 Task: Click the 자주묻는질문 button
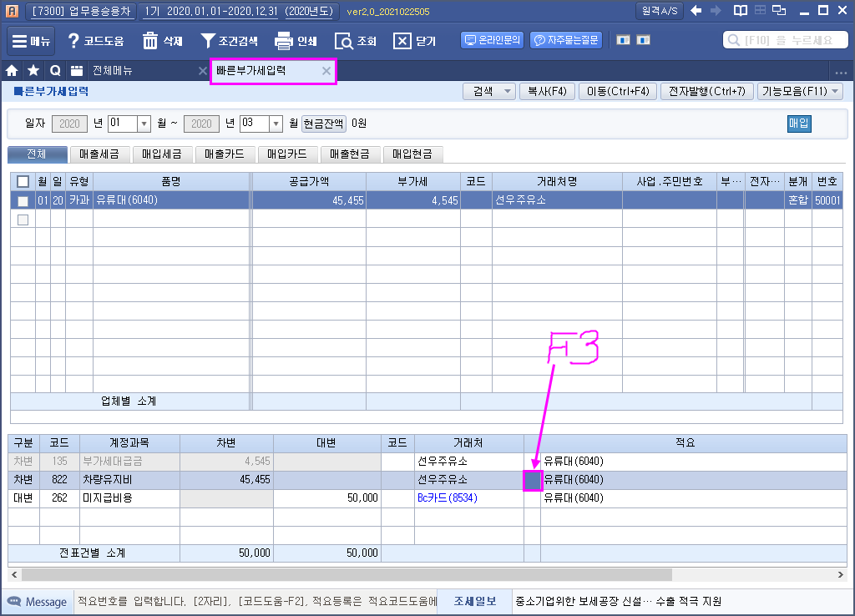566,40
